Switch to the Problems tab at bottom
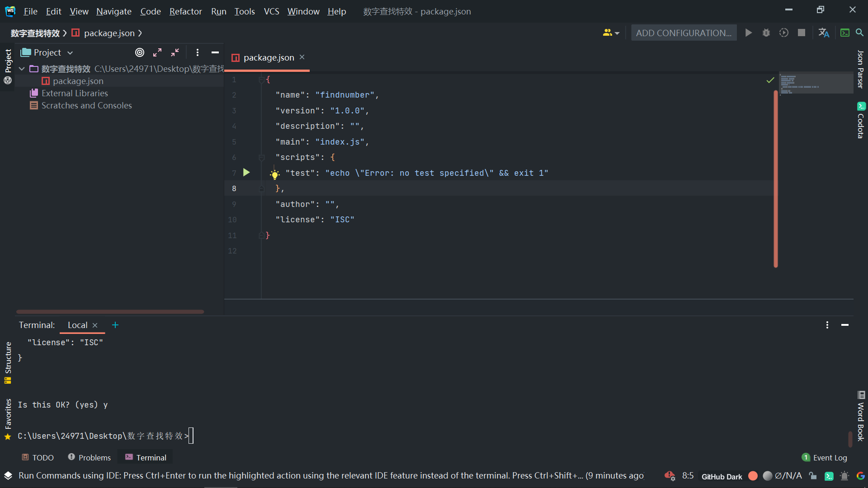The image size is (868, 488). [x=90, y=457]
